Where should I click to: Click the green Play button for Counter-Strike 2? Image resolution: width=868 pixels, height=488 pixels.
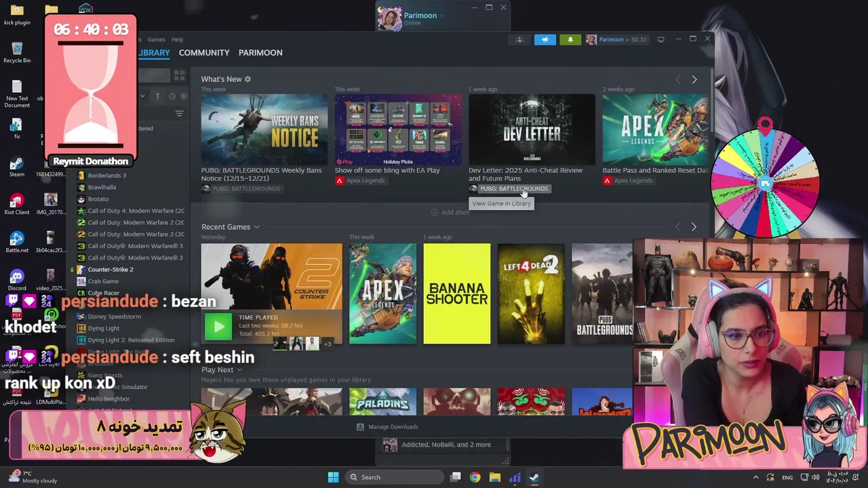218,327
